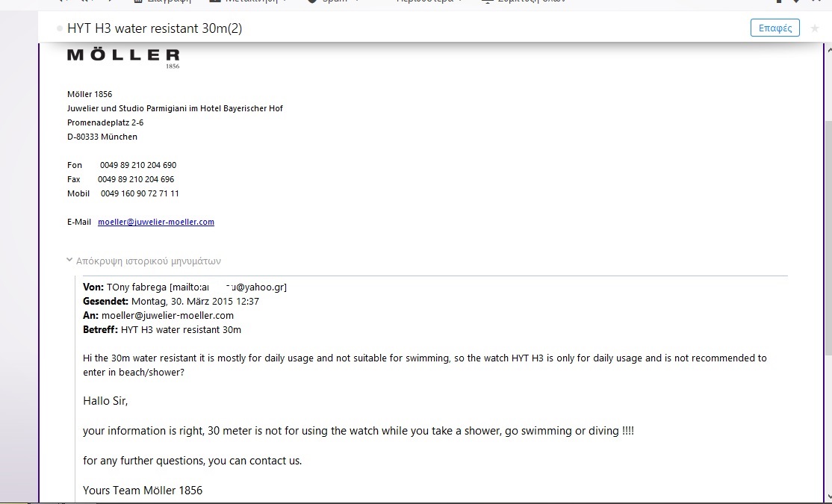Click Σύμπτυξη όλων collapse all

point(524,1)
